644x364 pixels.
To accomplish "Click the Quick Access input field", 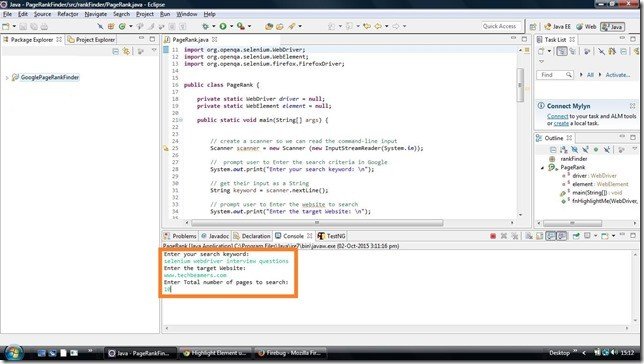I will (x=500, y=26).
